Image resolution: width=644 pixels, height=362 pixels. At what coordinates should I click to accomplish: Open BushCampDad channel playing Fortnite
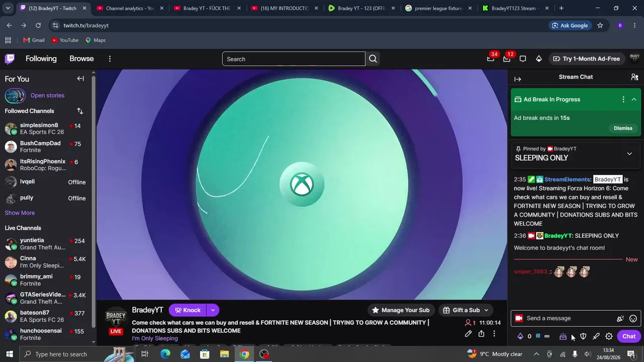tap(45, 147)
